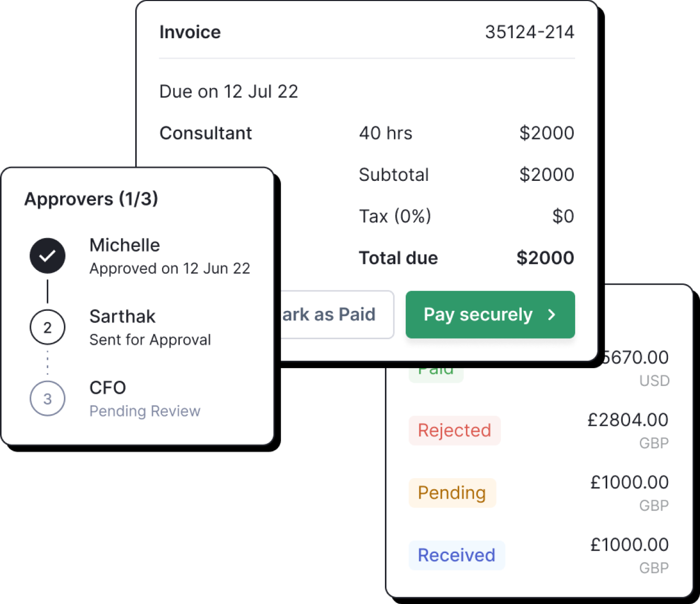
Task: Select the Received status badge
Action: (456, 555)
